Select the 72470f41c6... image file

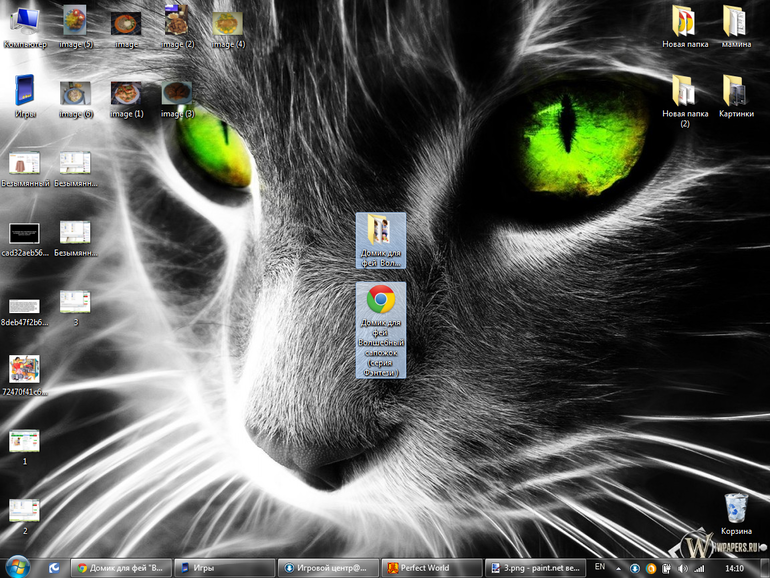[x=25, y=376]
